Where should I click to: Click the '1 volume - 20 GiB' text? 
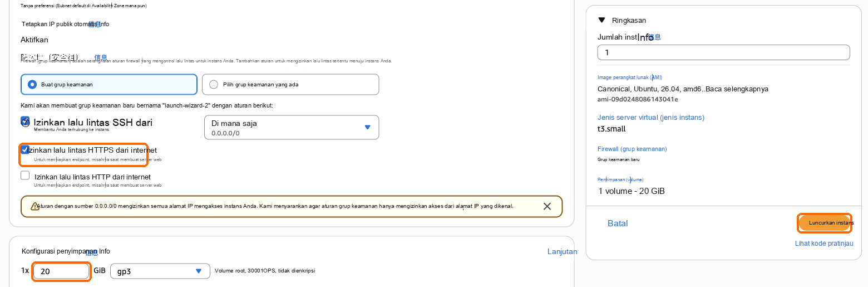tap(631, 191)
